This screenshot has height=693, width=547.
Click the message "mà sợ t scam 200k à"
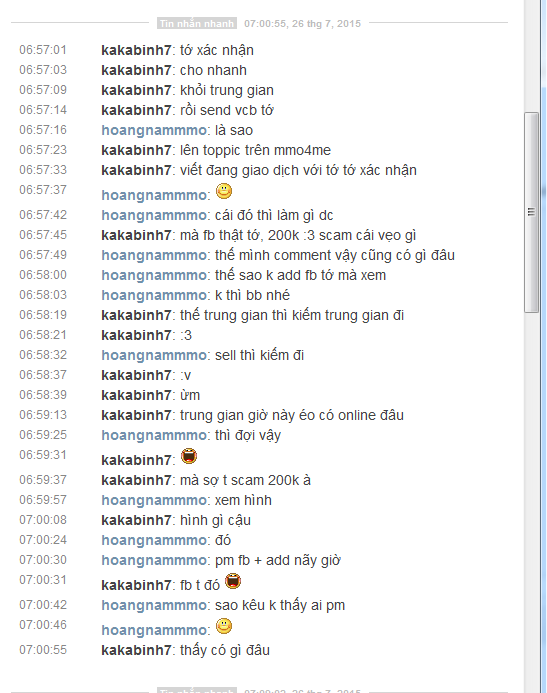pos(245,480)
